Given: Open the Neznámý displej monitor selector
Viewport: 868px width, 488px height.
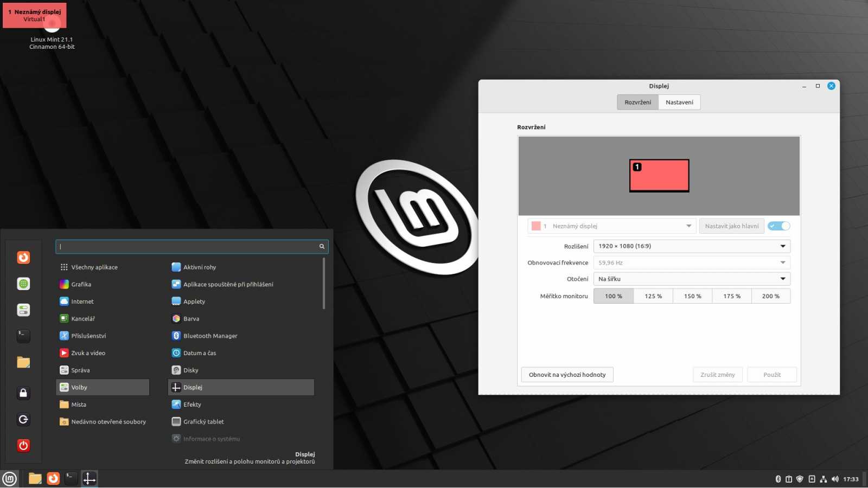Looking at the screenshot, I should (612, 226).
